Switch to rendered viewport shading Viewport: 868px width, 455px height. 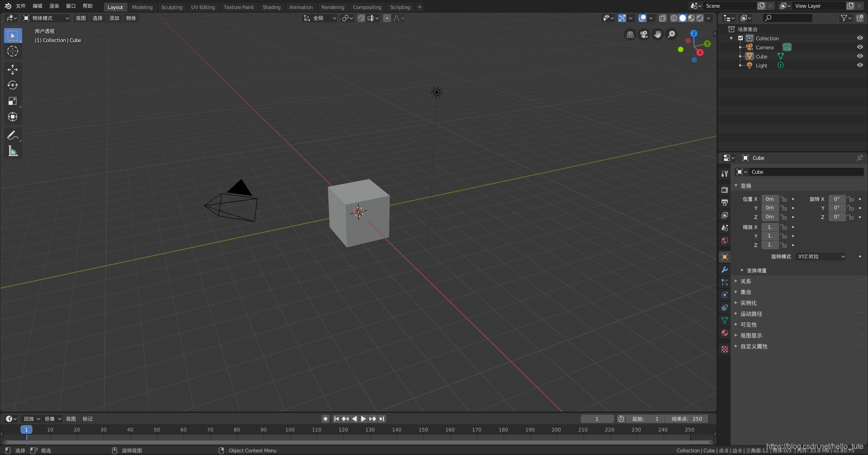coord(700,18)
